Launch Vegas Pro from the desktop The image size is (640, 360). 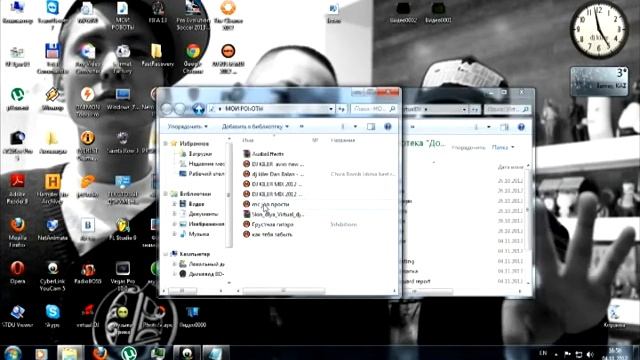(x=122, y=275)
